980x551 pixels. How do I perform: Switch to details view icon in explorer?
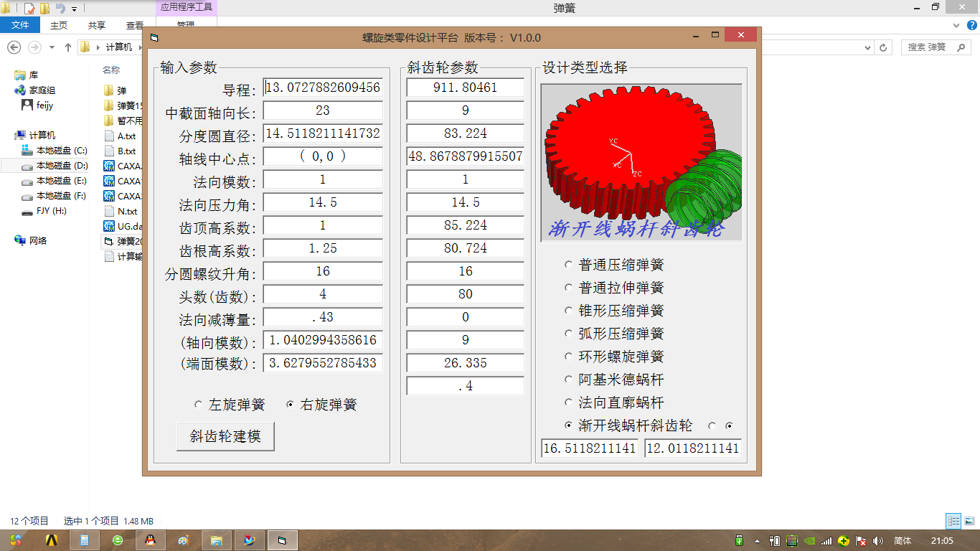953,521
